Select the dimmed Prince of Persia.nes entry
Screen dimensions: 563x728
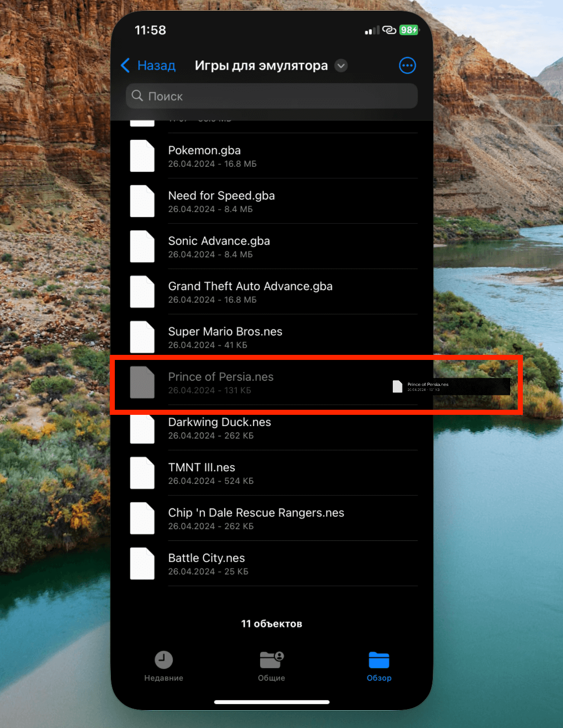(221, 382)
